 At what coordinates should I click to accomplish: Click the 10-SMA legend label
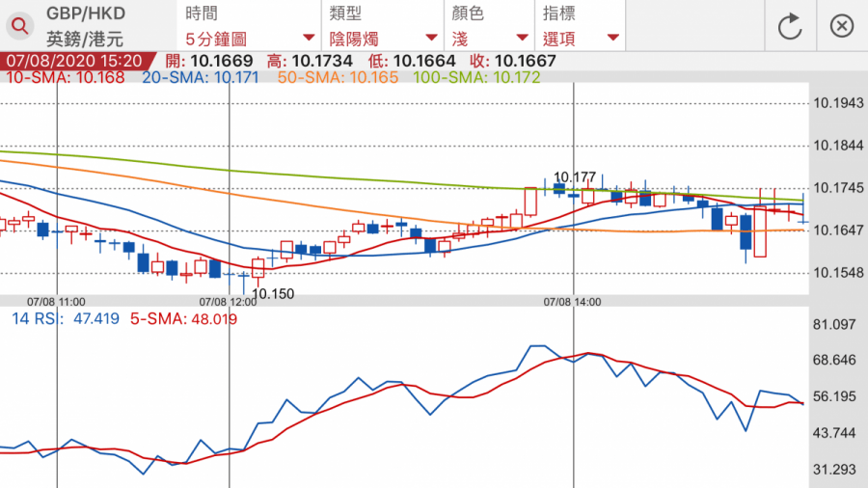[65, 77]
